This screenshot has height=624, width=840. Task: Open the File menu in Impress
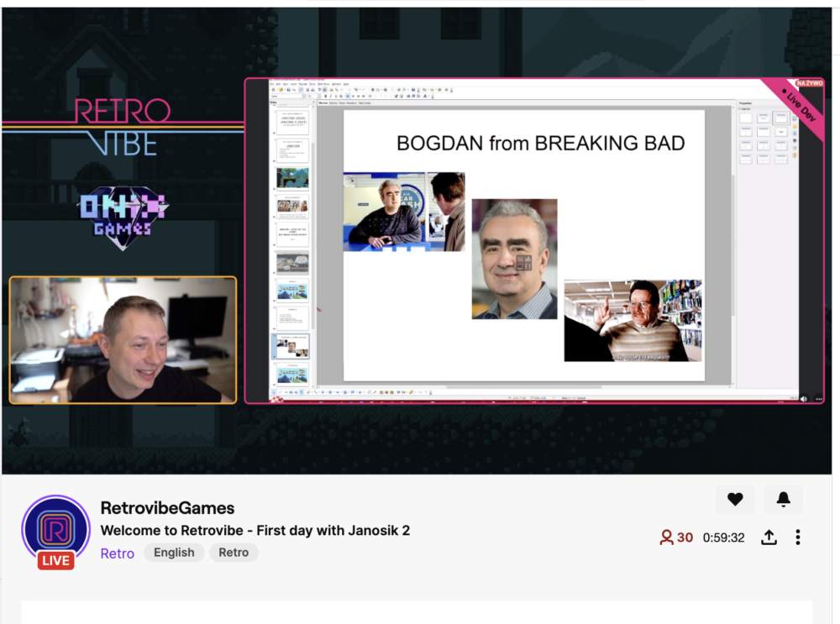(271, 84)
